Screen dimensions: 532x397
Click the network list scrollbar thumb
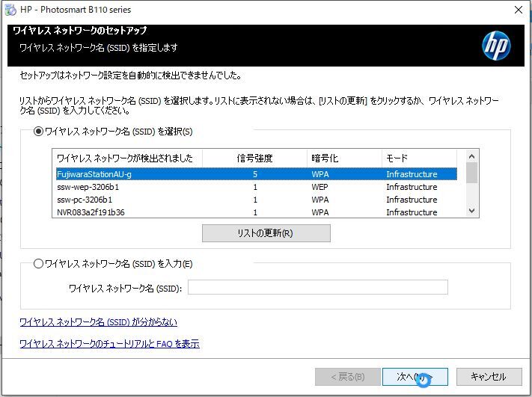tap(471, 173)
